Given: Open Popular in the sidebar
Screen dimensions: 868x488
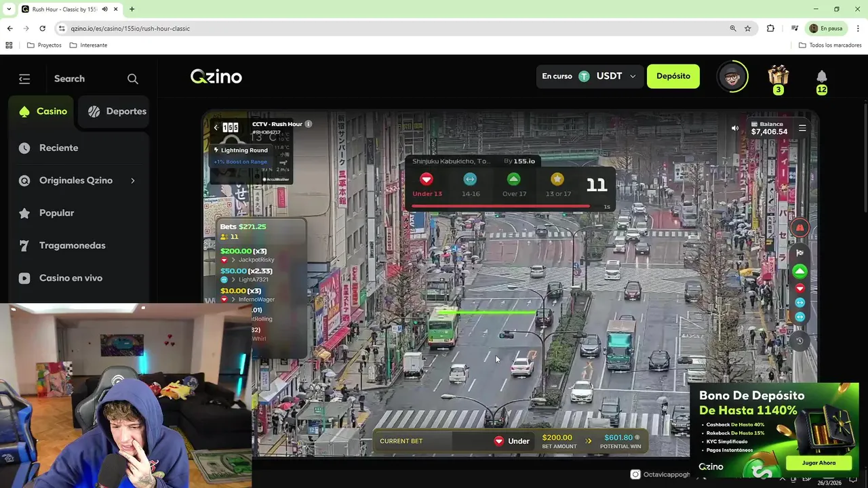Looking at the screenshot, I should pos(56,213).
